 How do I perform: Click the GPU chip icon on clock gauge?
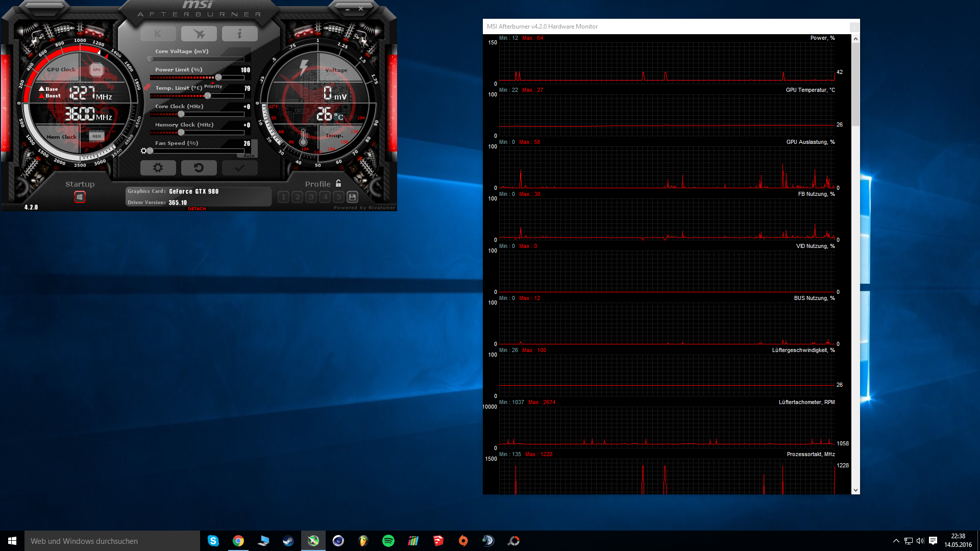click(x=96, y=69)
